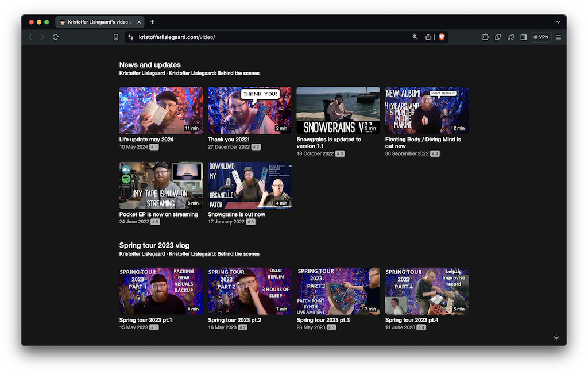The image size is (588, 374).
Task: Toggle the light/dark theme sun icon
Action: click(556, 338)
